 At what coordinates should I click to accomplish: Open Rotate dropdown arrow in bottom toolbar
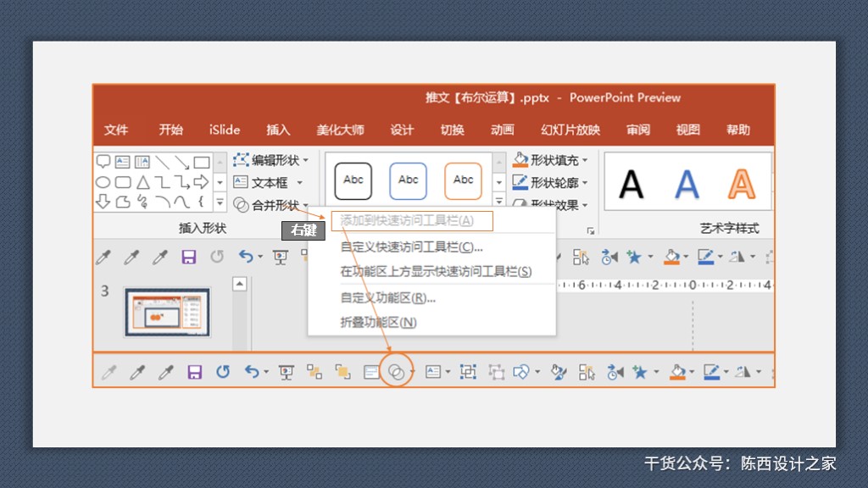point(759,372)
